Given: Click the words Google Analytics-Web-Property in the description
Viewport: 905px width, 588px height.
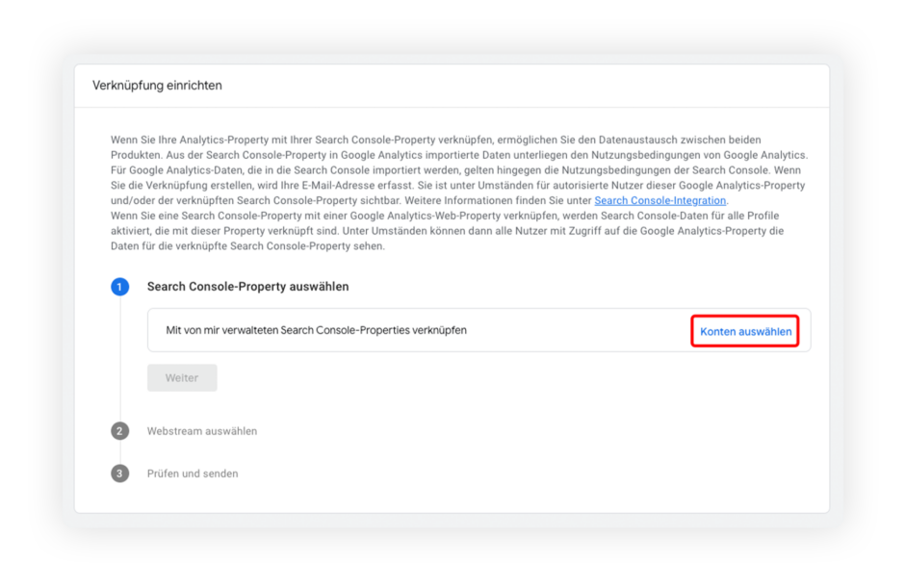Looking at the screenshot, I should click(425, 216).
